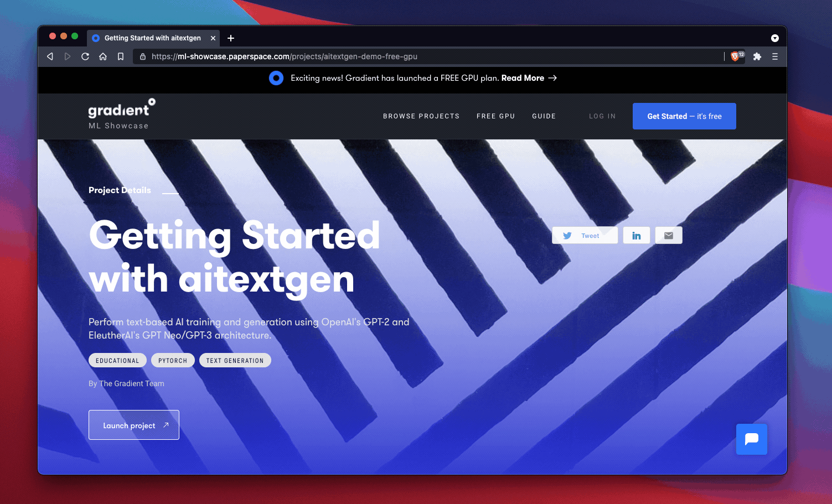Click the Launch project button
Viewport: 832px width, 504px height.
pyautogui.click(x=134, y=425)
